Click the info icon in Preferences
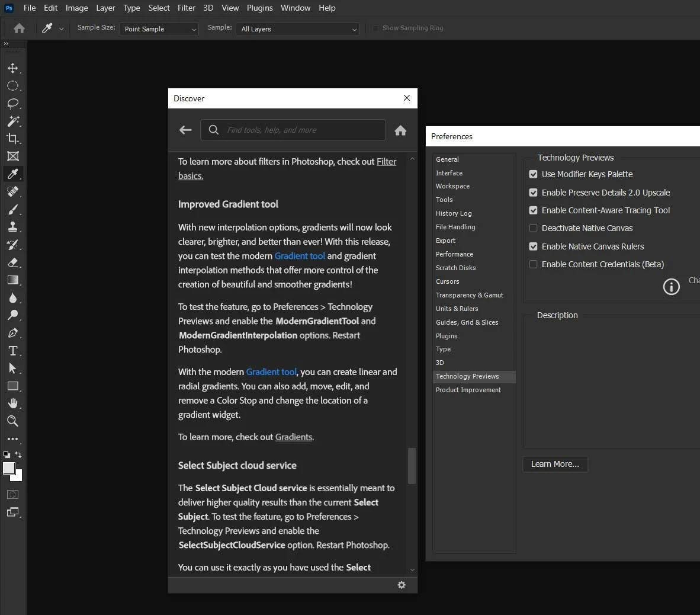 [671, 287]
